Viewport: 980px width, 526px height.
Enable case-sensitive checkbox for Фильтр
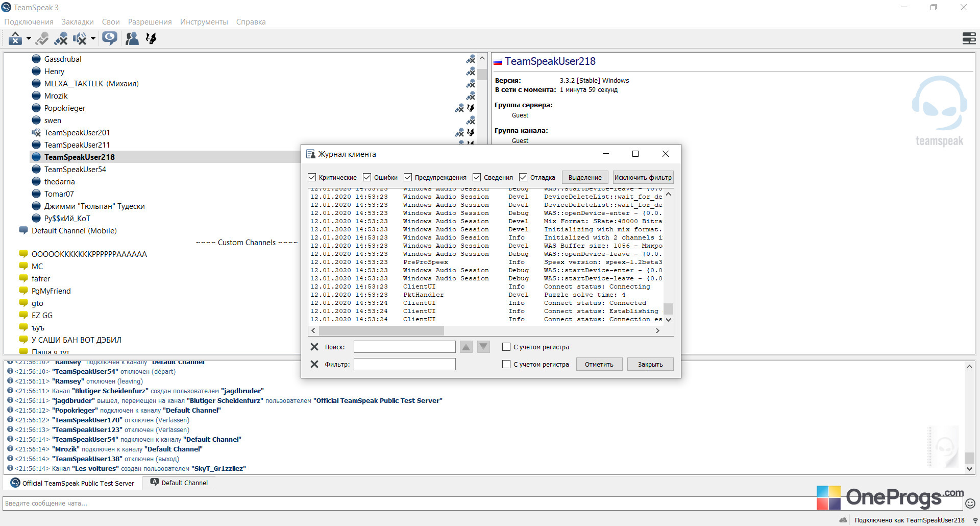coord(506,364)
